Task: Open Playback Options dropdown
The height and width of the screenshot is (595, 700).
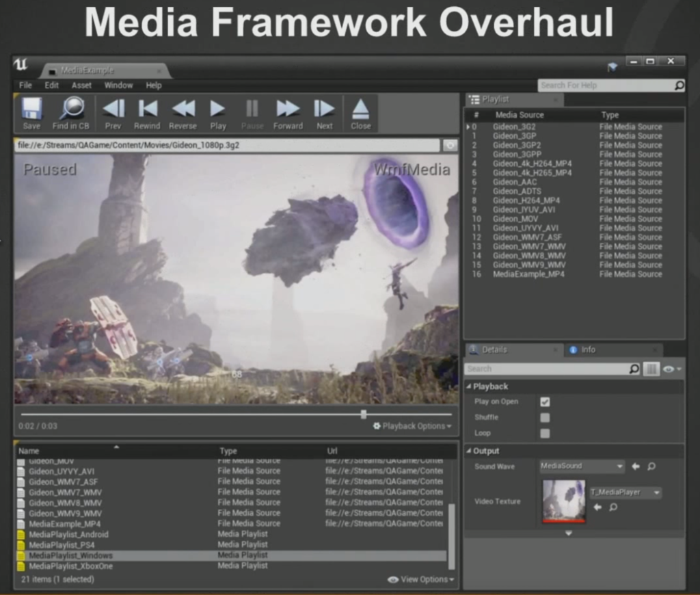Action: point(412,426)
